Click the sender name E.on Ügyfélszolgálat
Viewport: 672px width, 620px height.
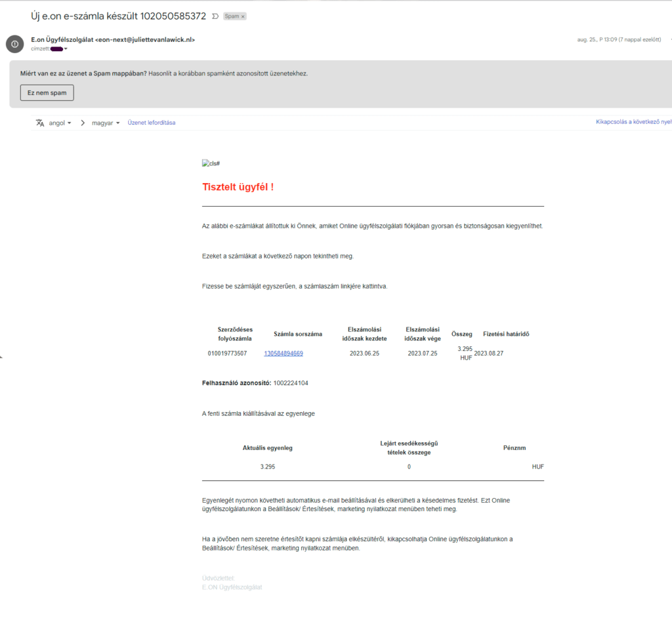(62, 39)
